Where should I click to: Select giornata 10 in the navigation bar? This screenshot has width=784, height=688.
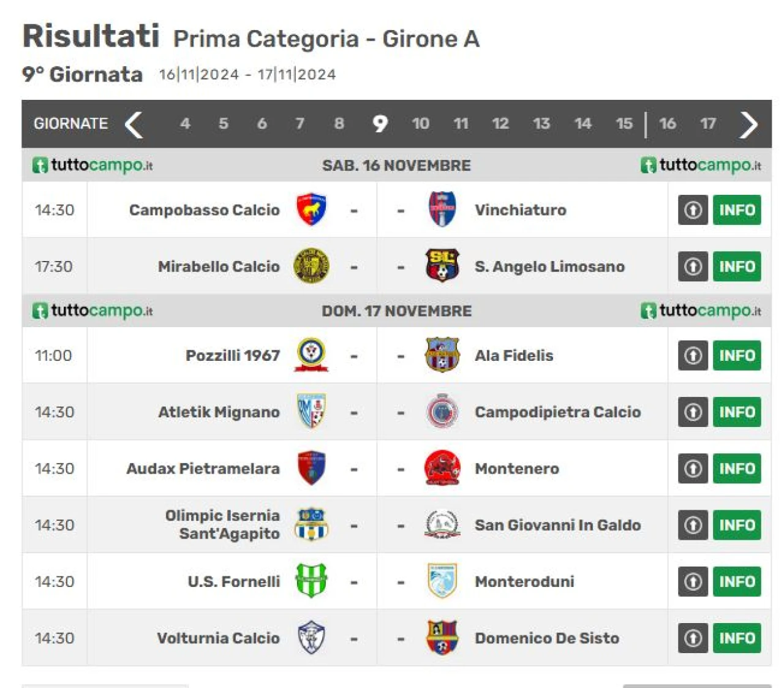point(420,124)
